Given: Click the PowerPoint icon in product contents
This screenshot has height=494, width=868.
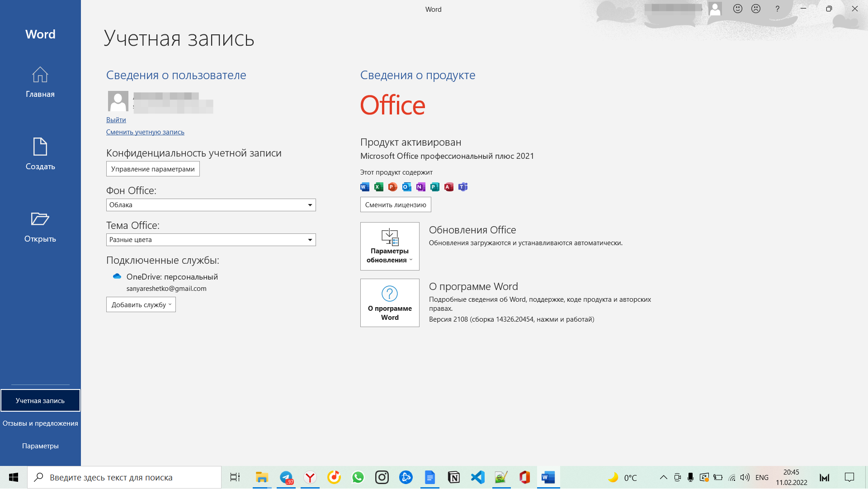Looking at the screenshot, I should pos(393,187).
